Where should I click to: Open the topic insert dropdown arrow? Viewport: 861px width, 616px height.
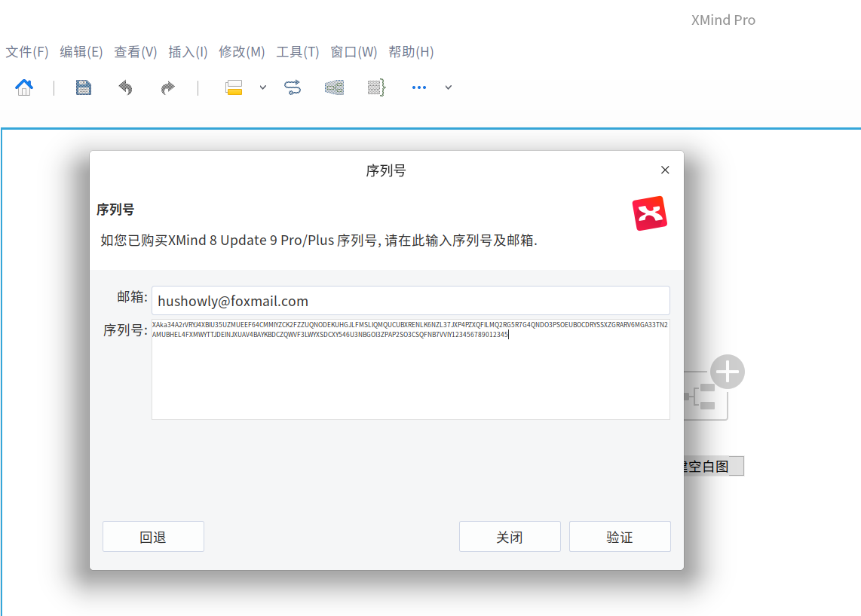click(263, 87)
